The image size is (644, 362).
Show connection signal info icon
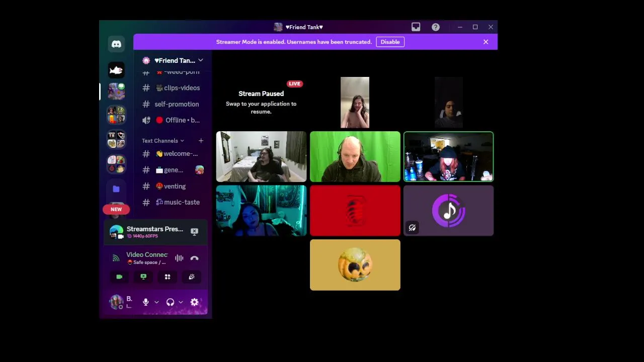(x=116, y=258)
